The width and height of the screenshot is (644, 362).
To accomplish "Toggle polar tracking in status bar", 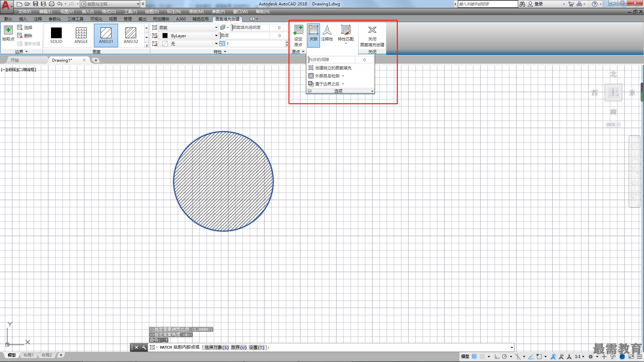I will tap(504, 357).
